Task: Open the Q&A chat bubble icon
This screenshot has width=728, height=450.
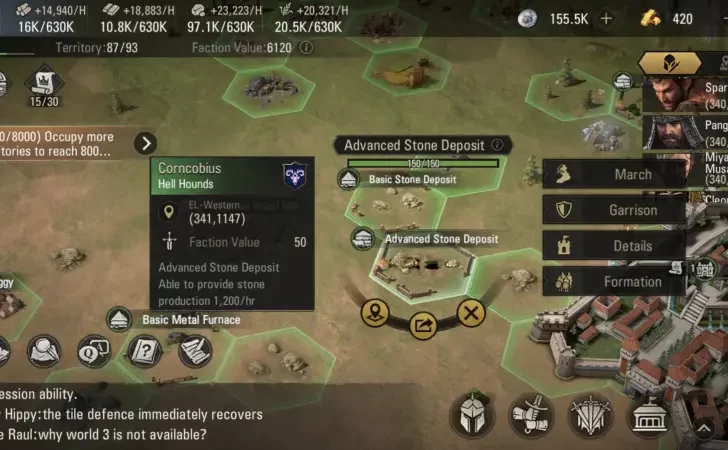Action: click(94, 351)
